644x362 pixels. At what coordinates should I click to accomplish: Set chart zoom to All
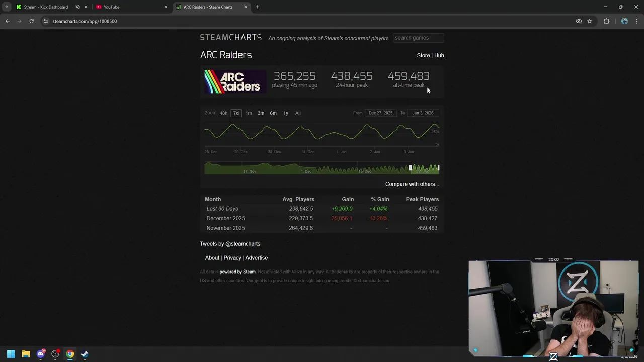point(298,113)
